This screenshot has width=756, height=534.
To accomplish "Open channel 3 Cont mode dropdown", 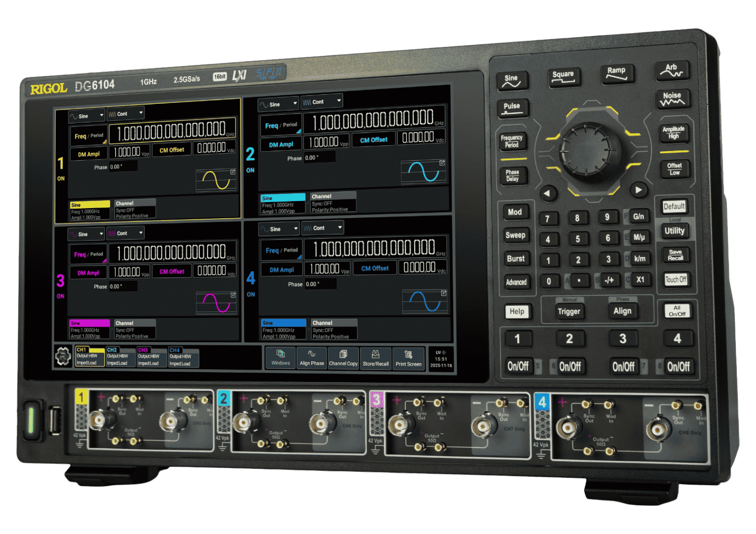I will (x=125, y=233).
